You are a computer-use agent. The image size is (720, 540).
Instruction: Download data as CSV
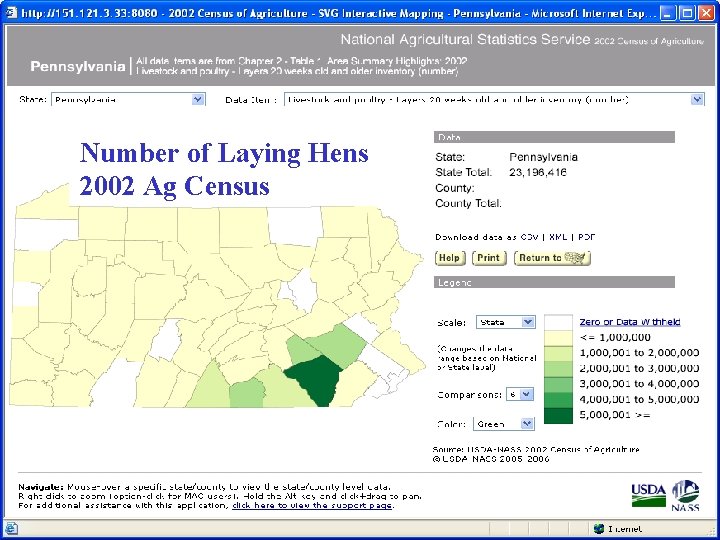coord(529,237)
